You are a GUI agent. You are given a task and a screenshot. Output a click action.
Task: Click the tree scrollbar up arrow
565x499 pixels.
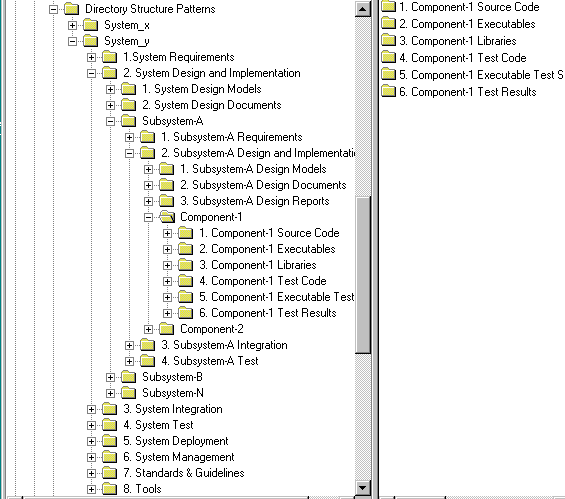point(363,9)
